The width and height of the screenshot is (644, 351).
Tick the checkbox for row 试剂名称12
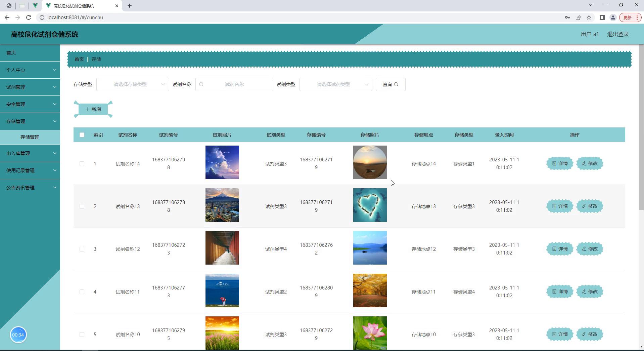pyautogui.click(x=82, y=249)
